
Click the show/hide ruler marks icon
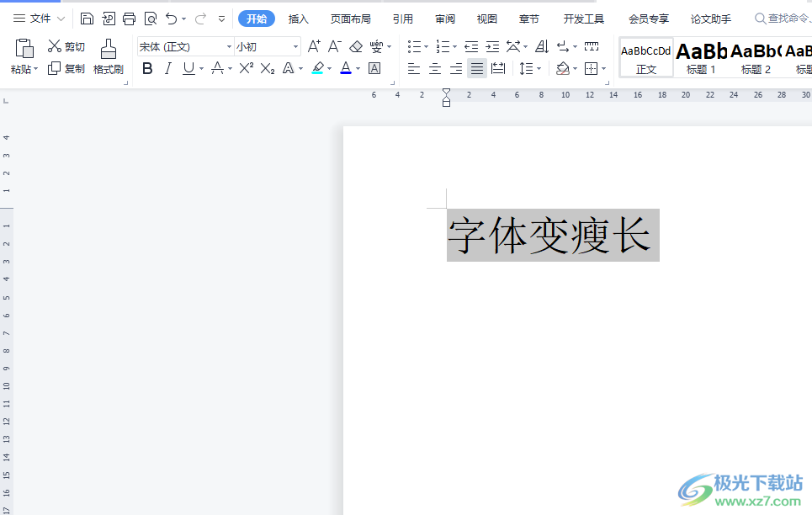click(x=592, y=46)
